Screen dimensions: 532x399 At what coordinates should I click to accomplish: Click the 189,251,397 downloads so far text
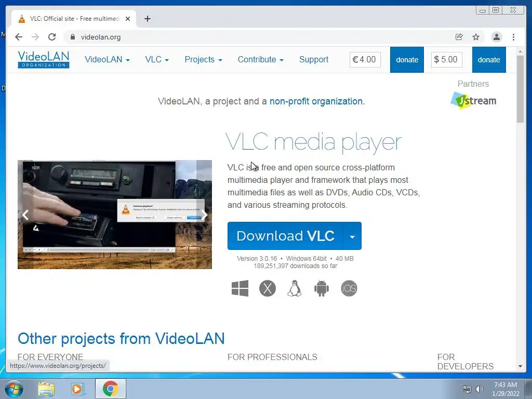[295, 266]
